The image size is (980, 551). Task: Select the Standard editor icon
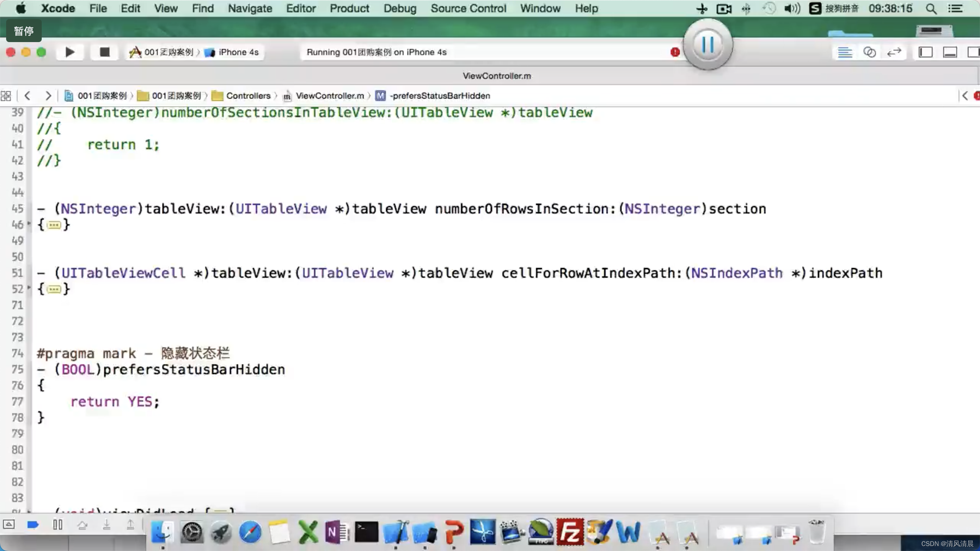[x=844, y=52]
